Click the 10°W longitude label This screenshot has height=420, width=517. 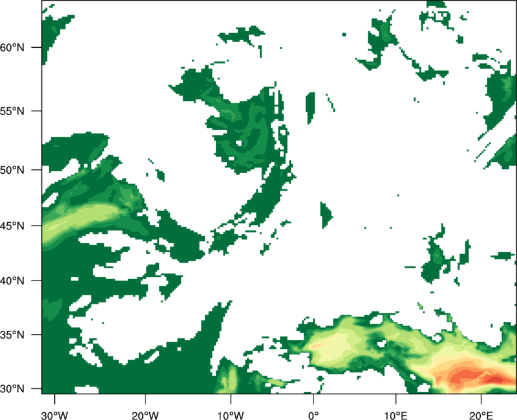point(230,415)
